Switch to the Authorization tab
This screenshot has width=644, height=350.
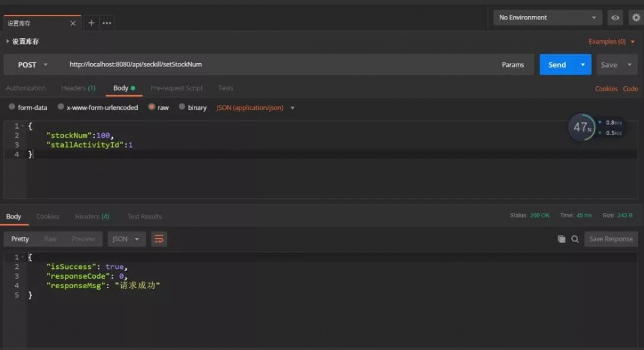pyautogui.click(x=26, y=88)
